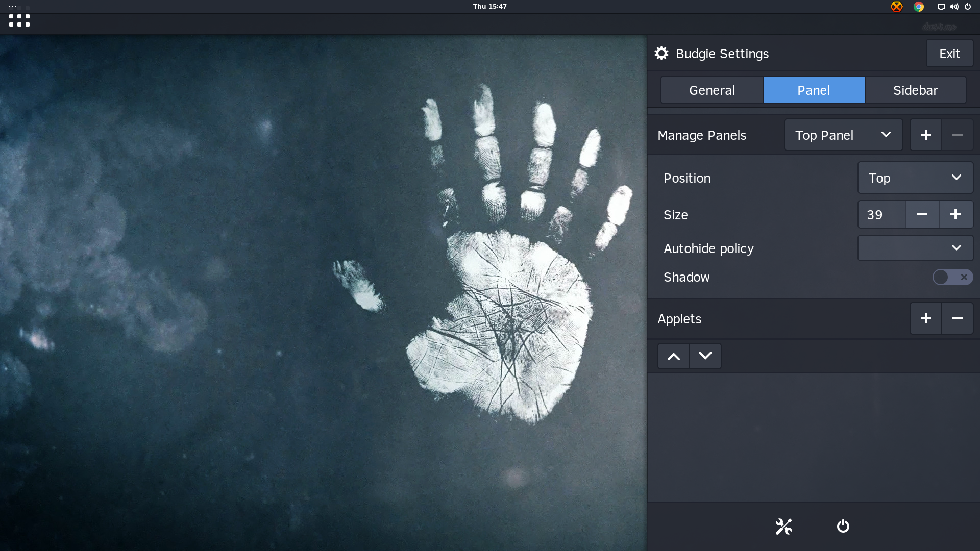This screenshot has width=980, height=551.
Task: Toggle the Shadow switch
Action: click(952, 277)
